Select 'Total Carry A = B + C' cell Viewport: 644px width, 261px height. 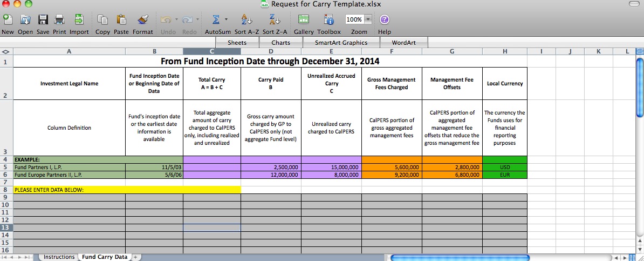tap(212, 84)
